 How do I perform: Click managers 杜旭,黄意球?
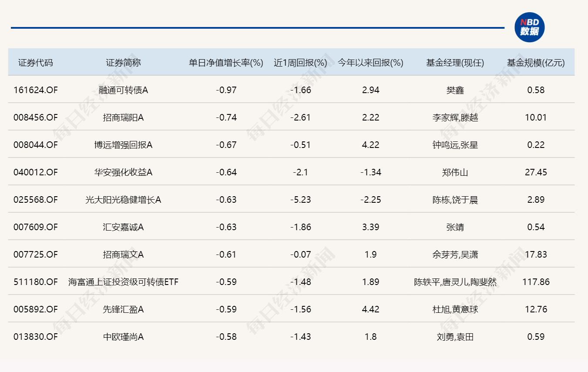455,309
